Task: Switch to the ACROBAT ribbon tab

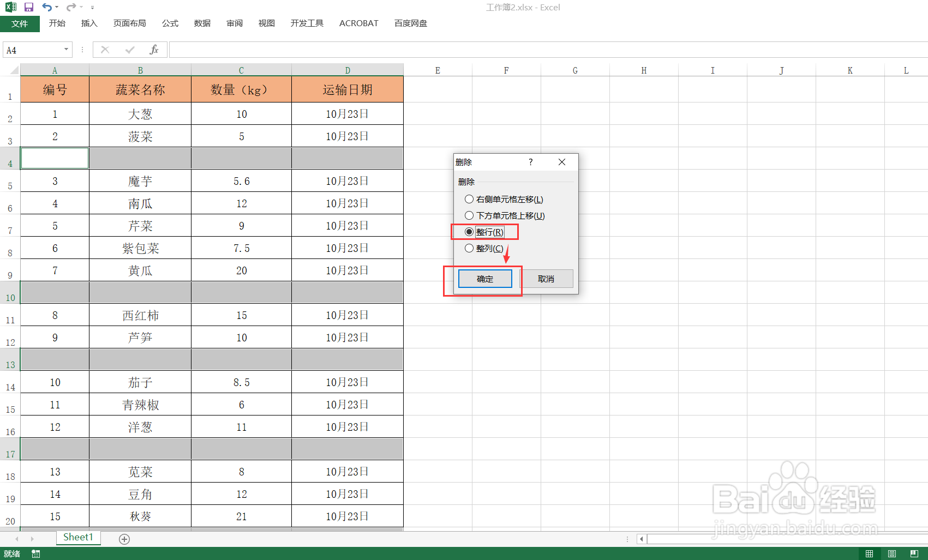Action: pyautogui.click(x=359, y=23)
